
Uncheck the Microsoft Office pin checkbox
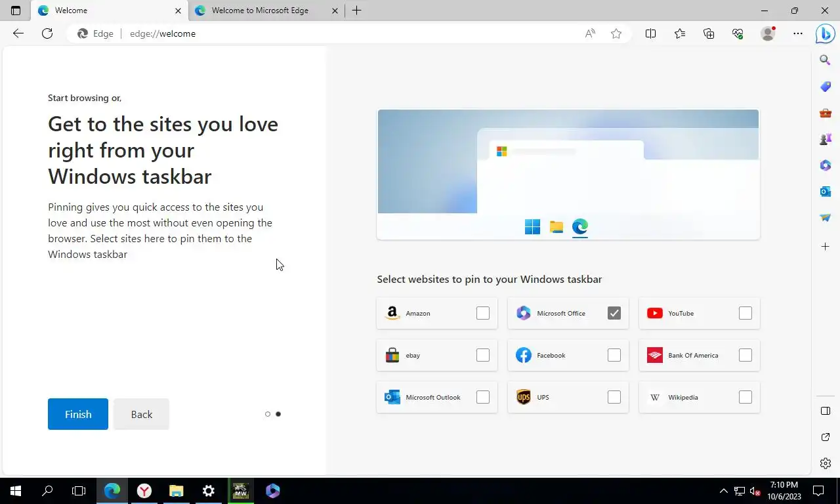[x=614, y=313]
